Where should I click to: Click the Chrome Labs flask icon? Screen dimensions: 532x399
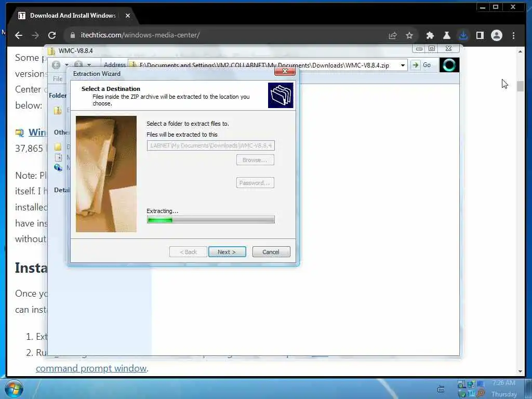pos(446,35)
